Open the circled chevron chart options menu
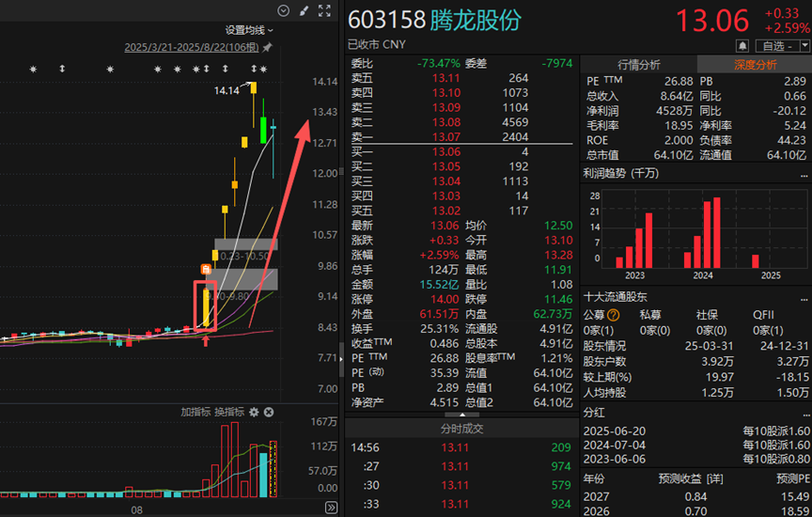 (x=283, y=10)
